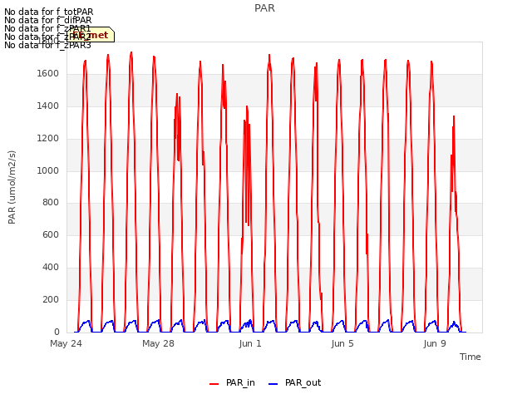Screen dimensions: 532x399
Task: Click the PAR chart title
Action: coord(264,8)
